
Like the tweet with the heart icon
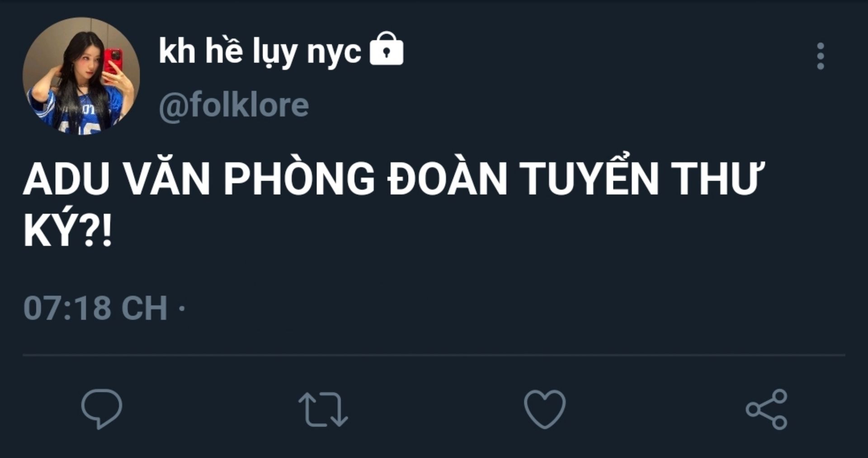[545, 409]
